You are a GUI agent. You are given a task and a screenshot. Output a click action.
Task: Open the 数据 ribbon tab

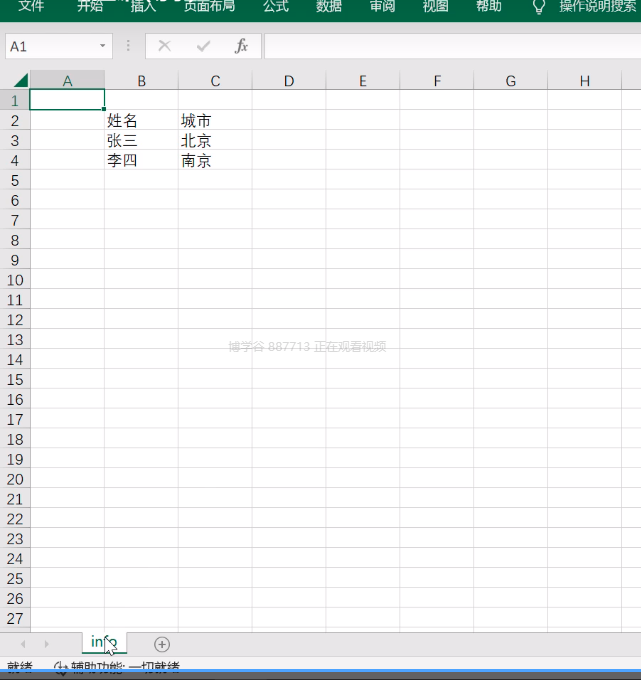329,6
